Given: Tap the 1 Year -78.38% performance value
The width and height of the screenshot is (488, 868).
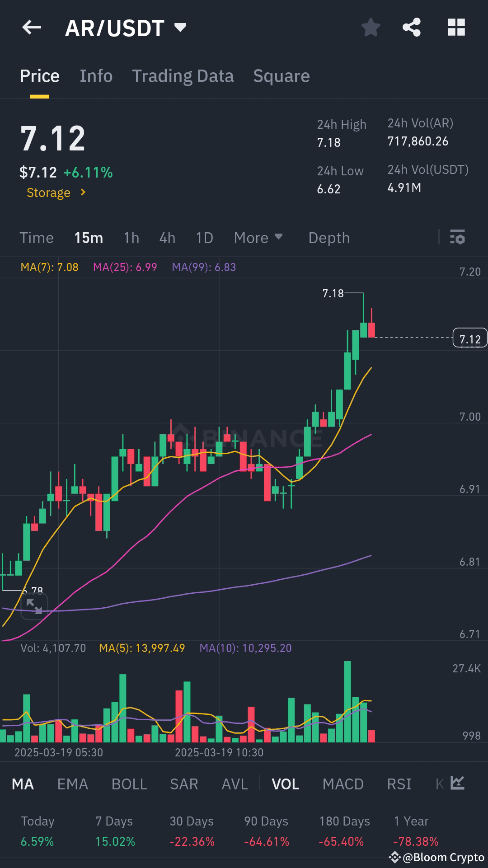Looking at the screenshot, I should click(416, 841).
